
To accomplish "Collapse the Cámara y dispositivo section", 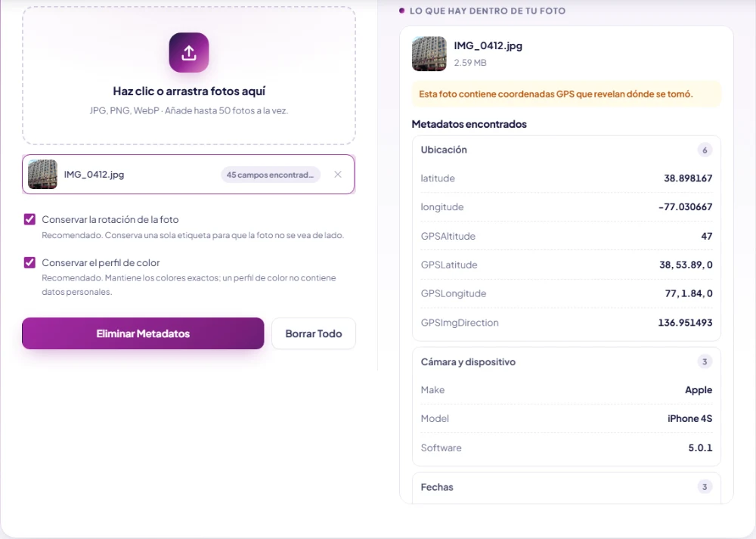I will [566, 361].
